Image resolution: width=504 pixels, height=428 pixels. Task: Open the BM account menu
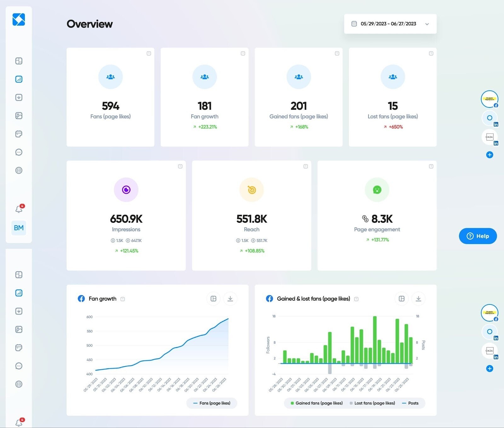click(x=19, y=228)
